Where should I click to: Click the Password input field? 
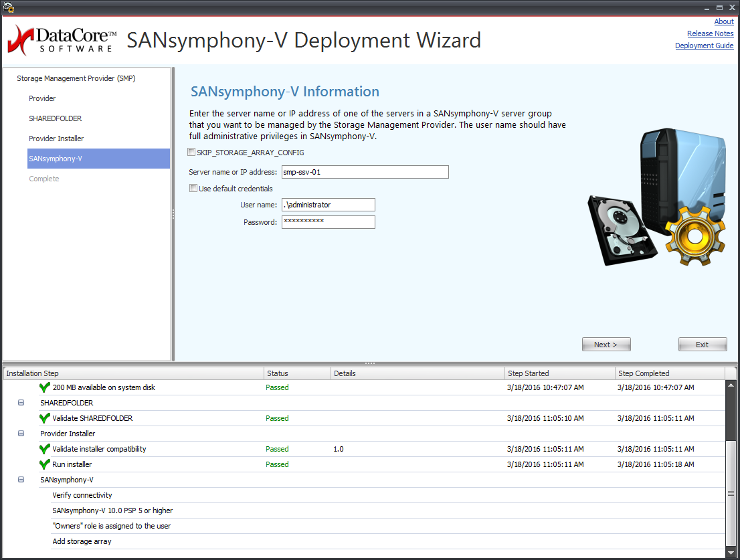(x=328, y=222)
